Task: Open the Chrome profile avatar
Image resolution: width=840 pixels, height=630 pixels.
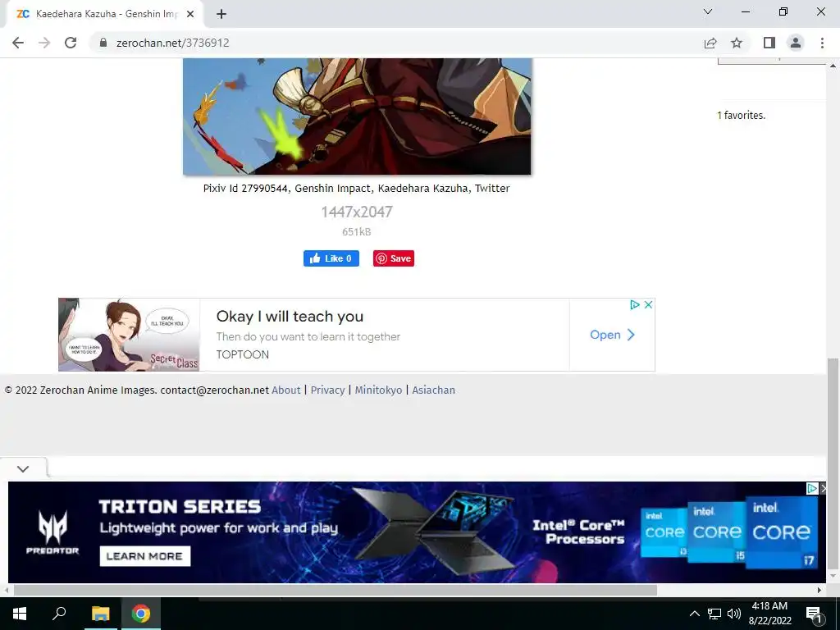Action: (796, 43)
